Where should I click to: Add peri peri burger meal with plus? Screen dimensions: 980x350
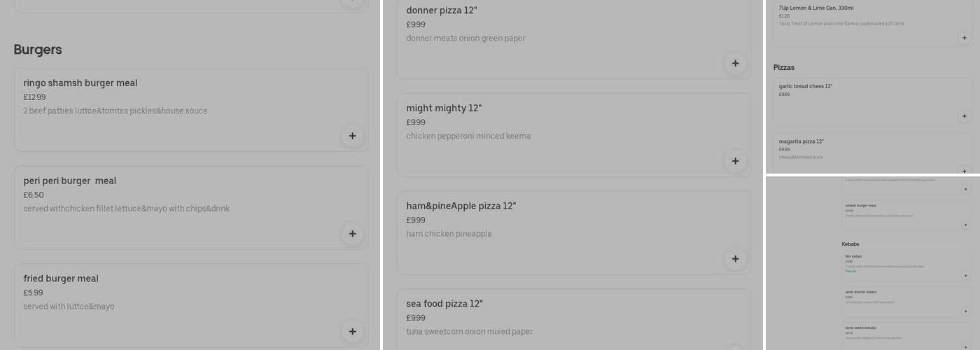coord(352,234)
